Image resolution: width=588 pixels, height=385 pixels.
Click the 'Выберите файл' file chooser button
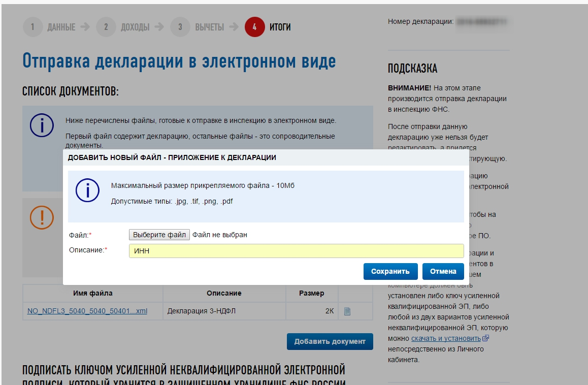(x=159, y=235)
